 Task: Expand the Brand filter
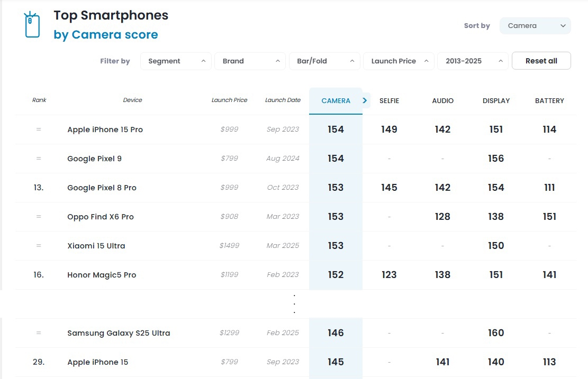pos(250,61)
